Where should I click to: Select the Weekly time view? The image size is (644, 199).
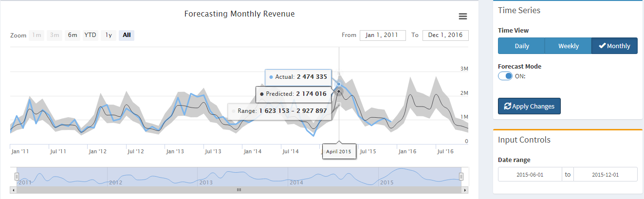[568, 46]
